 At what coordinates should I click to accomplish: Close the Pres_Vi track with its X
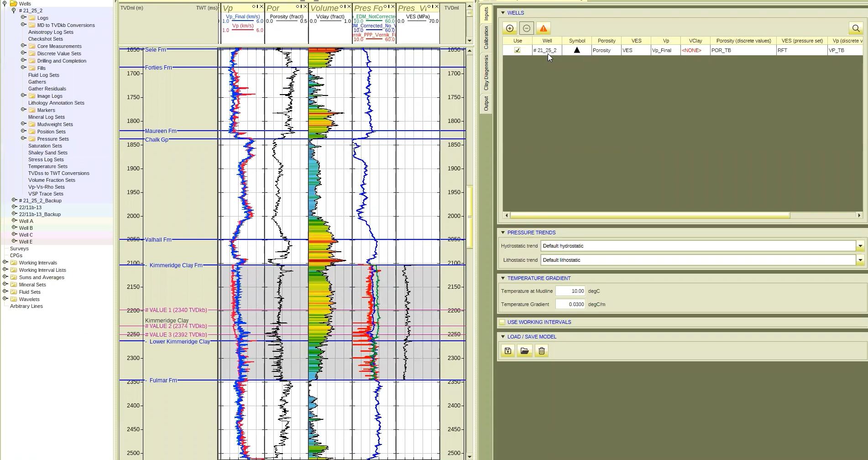point(437,6)
